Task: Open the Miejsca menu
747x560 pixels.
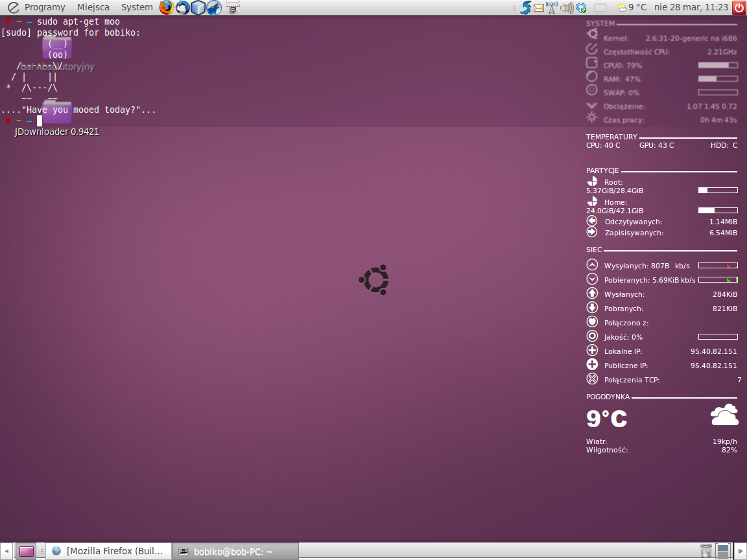Action: (93, 8)
